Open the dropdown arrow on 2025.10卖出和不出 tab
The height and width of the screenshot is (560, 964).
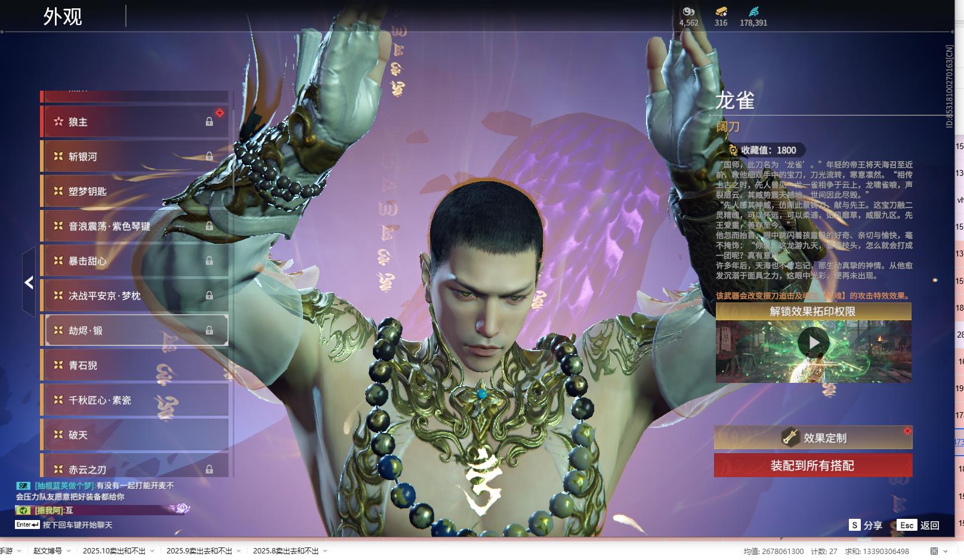pos(152,551)
